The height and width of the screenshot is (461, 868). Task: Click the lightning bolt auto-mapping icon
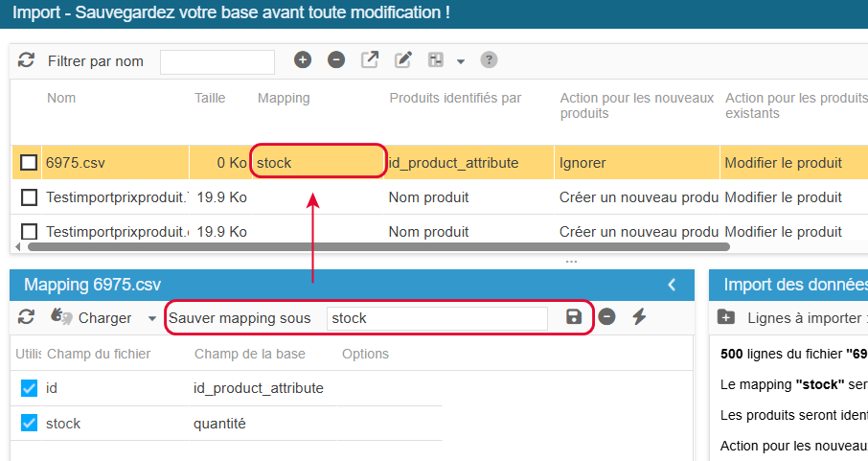click(639, 317)
